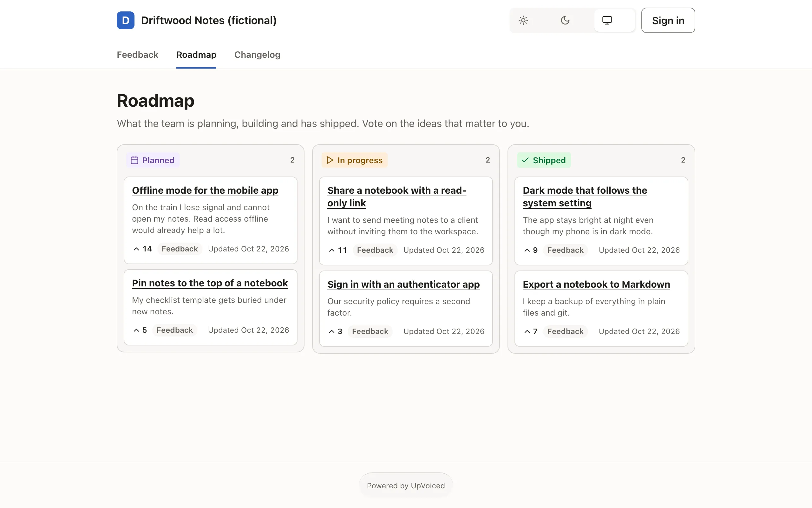Click the Planned column calendar icon
The height and width of the screenshot is (508, 812).
(x=134, y=160)
